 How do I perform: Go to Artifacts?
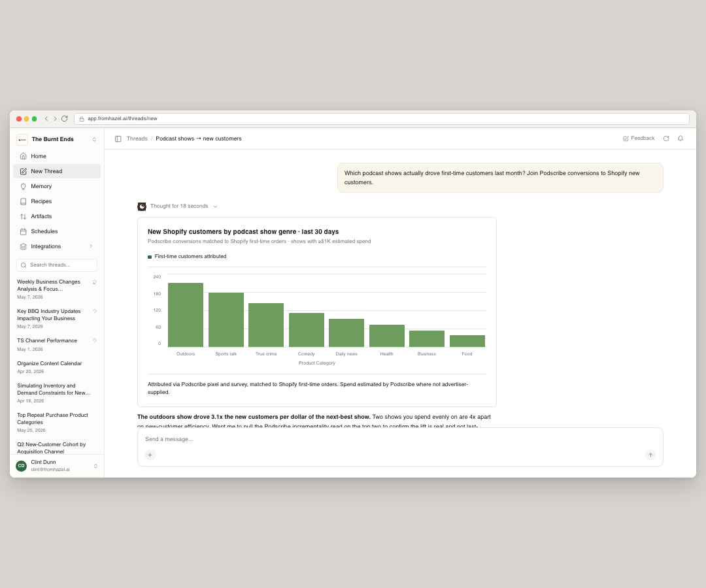pyautogui.click(x=57, y=216)
